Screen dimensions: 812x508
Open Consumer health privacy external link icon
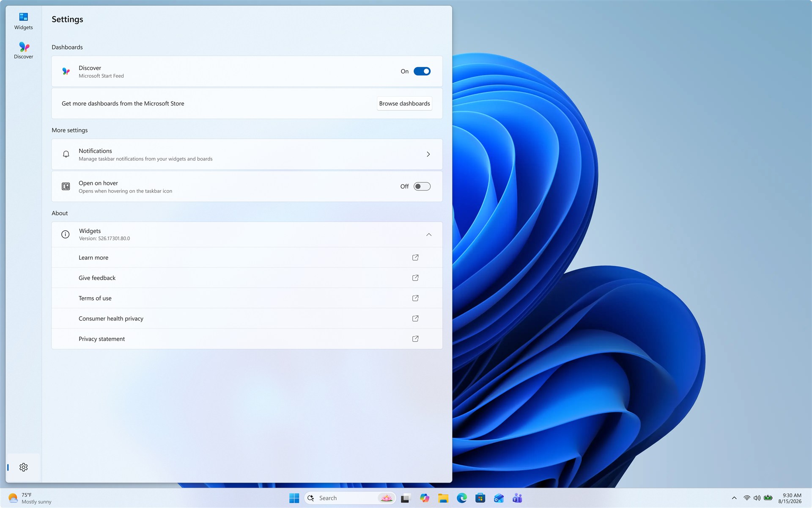tap(415, 318)
